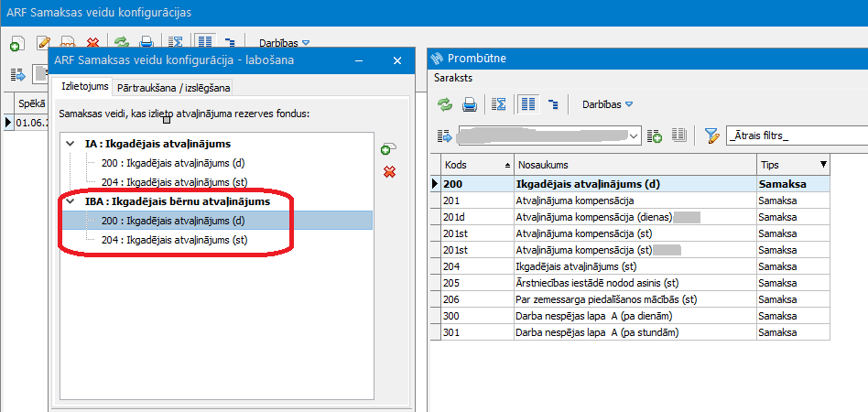Click the sigma totals icon in main toolbar

tap(176, 43)
